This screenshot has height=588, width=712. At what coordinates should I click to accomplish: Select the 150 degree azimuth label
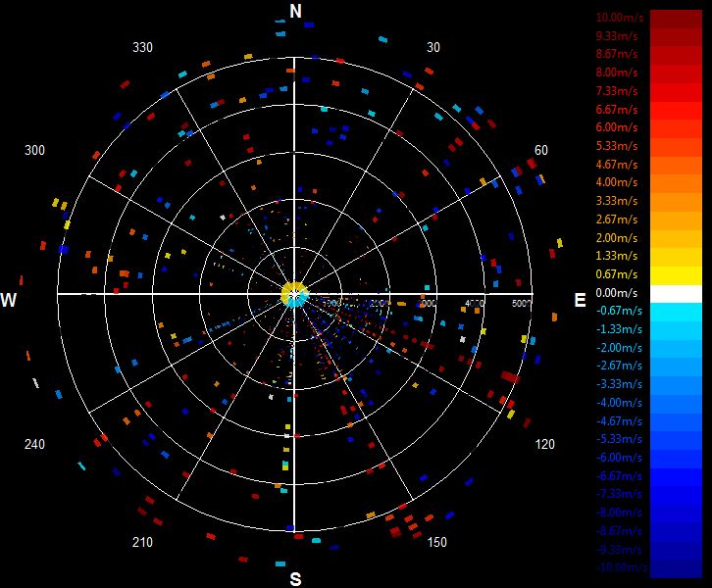[436, 542]
